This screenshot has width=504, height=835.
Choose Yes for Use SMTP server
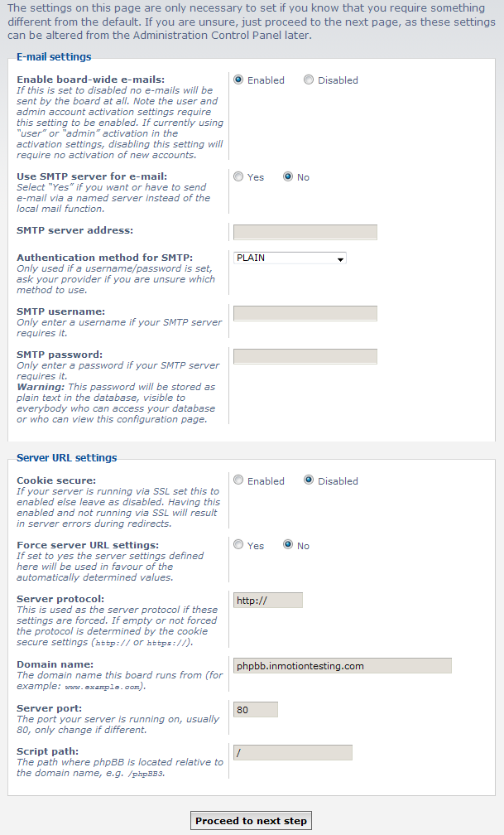pyautogui.click(x=239, y=177)
